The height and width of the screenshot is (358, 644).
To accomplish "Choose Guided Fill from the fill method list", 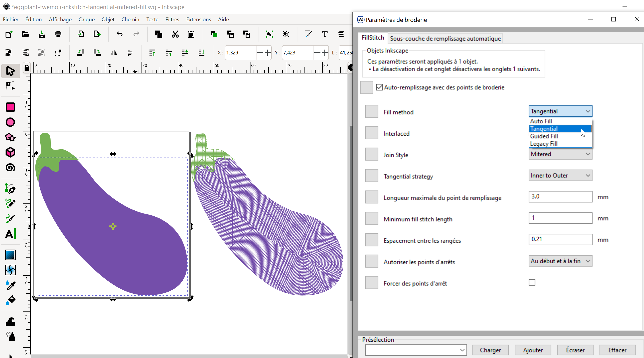I will point(544,136).
